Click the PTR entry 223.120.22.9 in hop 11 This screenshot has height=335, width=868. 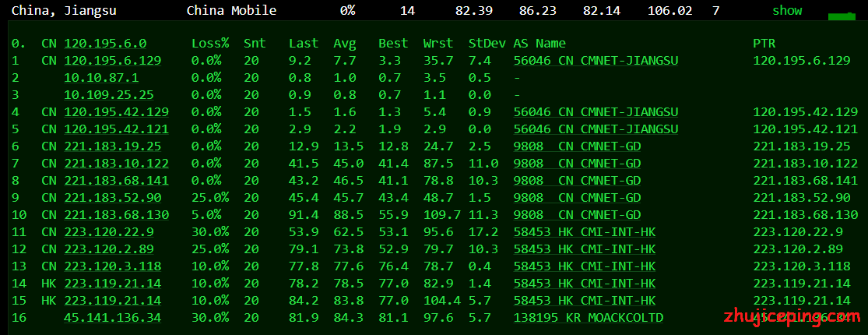pos(798,233)
